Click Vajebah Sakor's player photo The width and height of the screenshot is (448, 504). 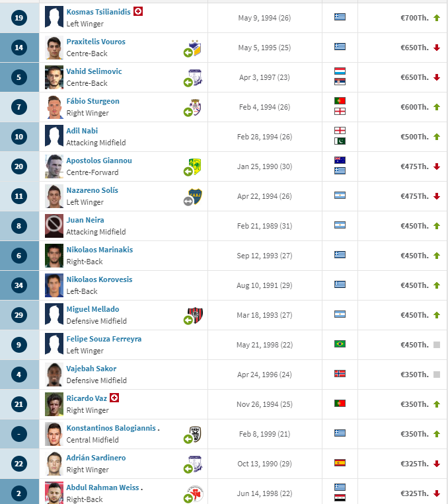[x=54, y=375]
